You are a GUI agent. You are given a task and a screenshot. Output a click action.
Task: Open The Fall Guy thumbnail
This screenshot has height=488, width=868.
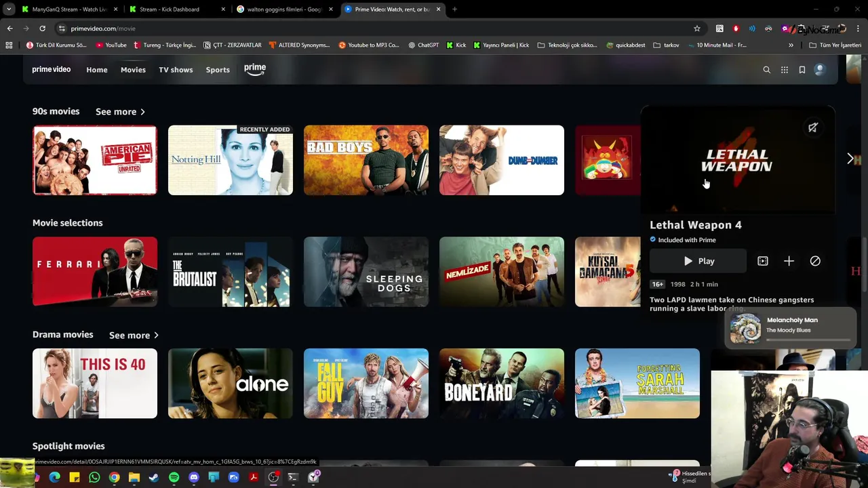tap(366, 384)
